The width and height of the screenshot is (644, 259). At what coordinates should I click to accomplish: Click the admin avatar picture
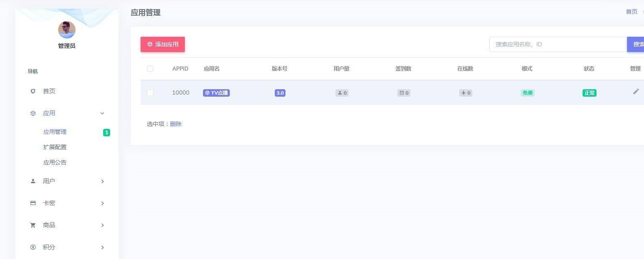point(67,30)
